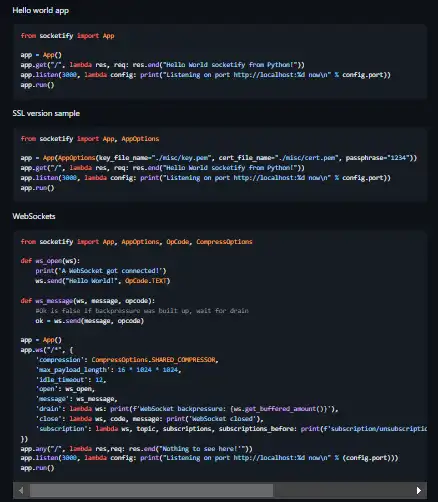This screenshot has width=438, height=502.
Task: Click the horizontal scrollbar thumb of the WebSockets block
Action: [151, 490]
